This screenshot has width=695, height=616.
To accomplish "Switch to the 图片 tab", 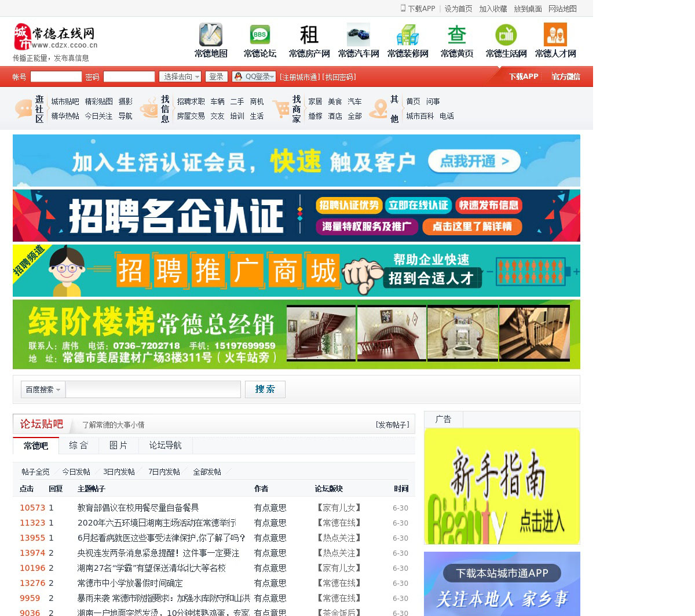I will [x=118, y=445].
